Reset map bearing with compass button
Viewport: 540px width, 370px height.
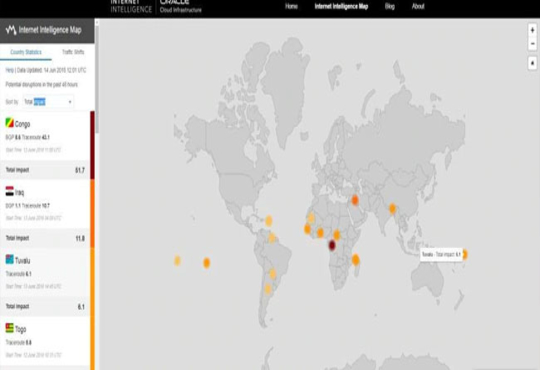click(x=532, y=63)
